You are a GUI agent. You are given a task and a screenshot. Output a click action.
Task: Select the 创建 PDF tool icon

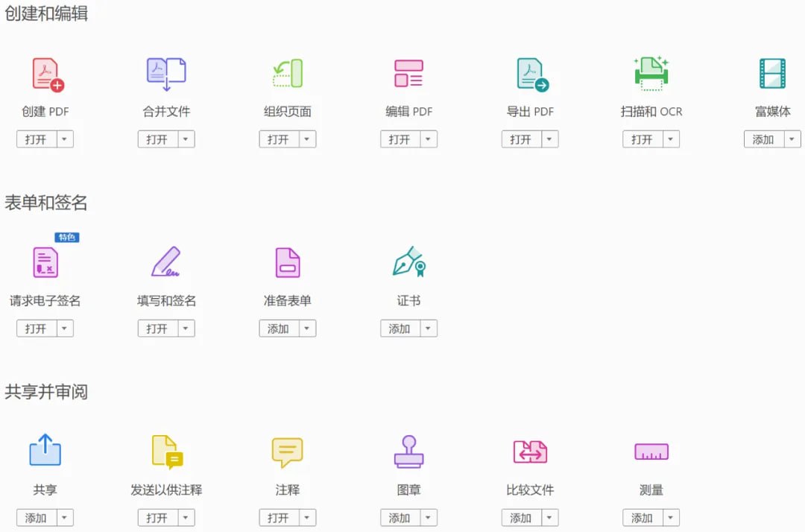(x=48, y=75)
